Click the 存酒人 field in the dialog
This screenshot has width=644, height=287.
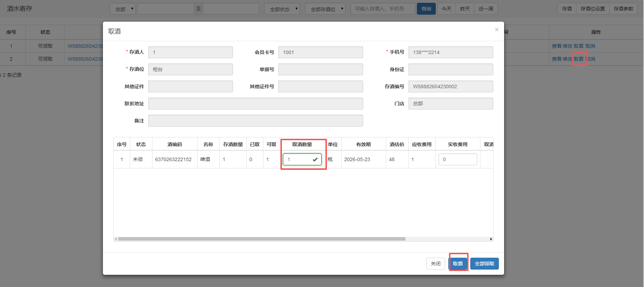point(190,52)
